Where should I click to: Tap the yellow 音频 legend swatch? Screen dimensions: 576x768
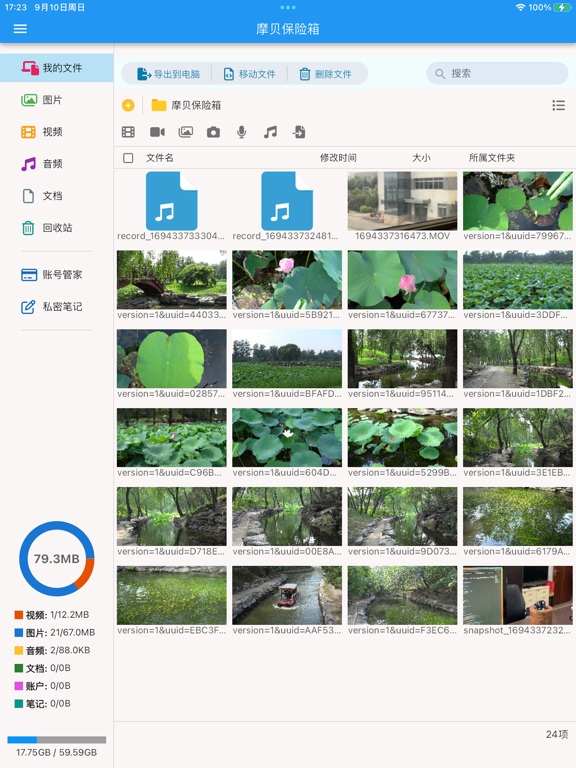pos(19,650)
